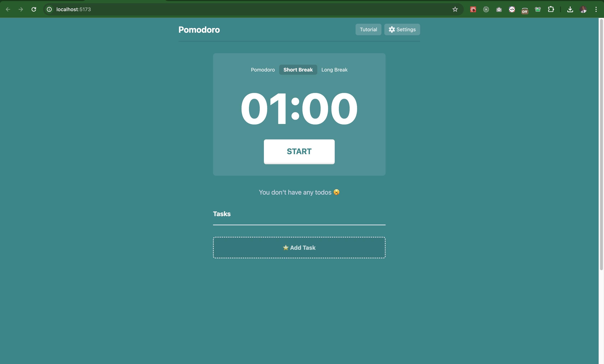The image size is (604, 364).
Task: Select the Short Break mode toggle
Action: click(298, 69)
